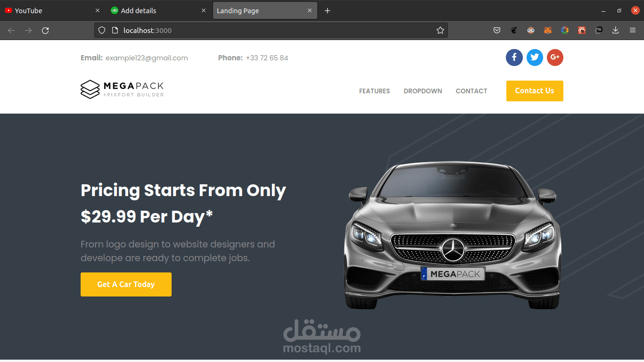This screenshot has width=644, height=362.
Task: Open the Twitter social icon
Action: (535, 58)
